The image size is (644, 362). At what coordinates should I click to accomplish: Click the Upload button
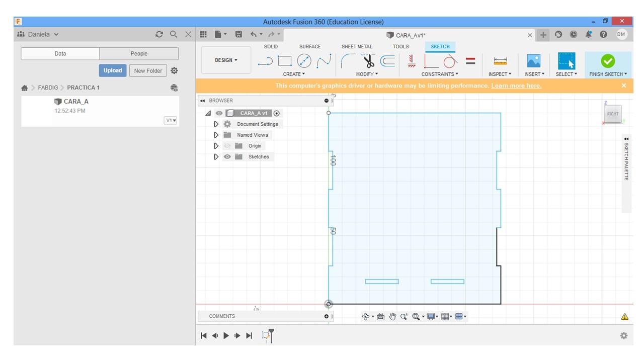(113, 71)
